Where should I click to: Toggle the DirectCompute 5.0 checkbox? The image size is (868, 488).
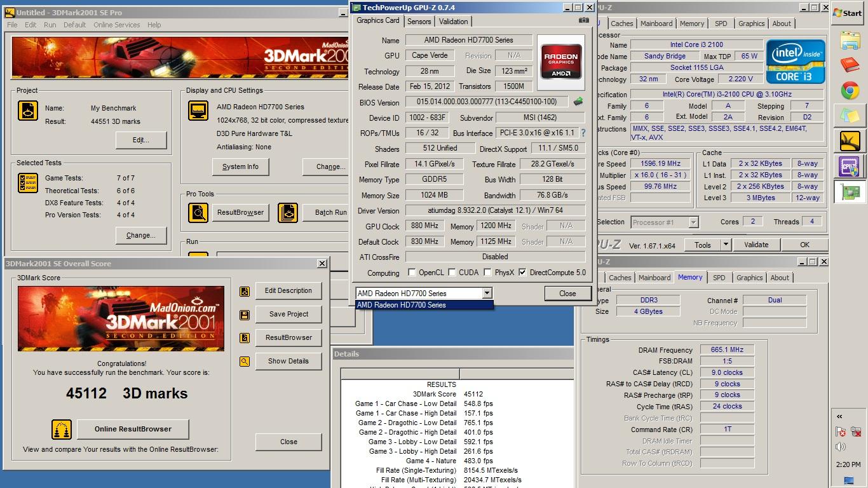pyautogui.click(x=522, y=273)
